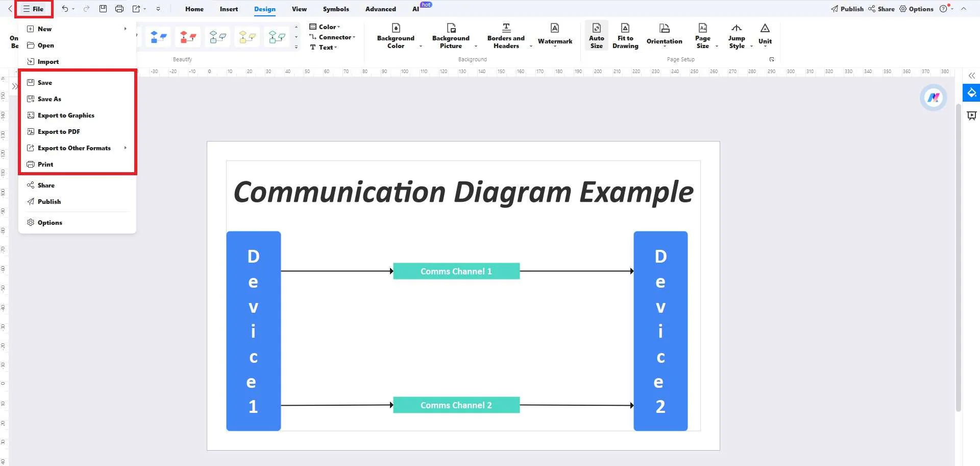The width and height of the screenshot is (980, 466).
Task: Select the Device 1 blue block
Action: [253, 331]
